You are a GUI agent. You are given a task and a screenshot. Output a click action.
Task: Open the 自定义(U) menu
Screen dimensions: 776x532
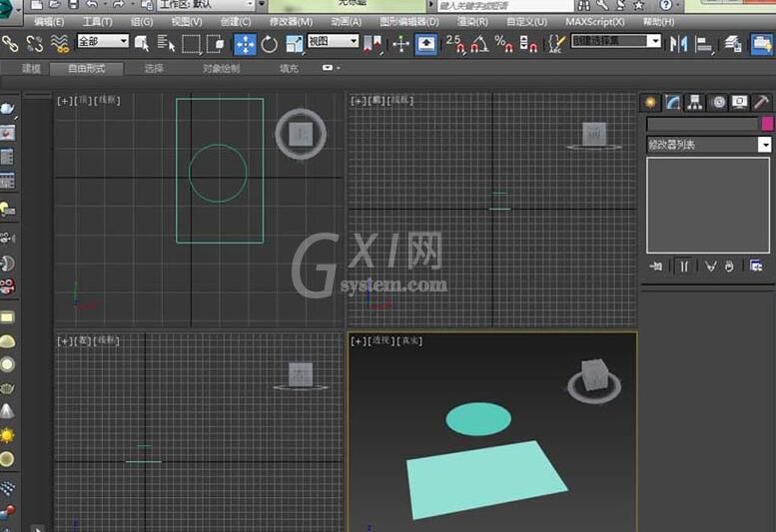tap(527, 22)
